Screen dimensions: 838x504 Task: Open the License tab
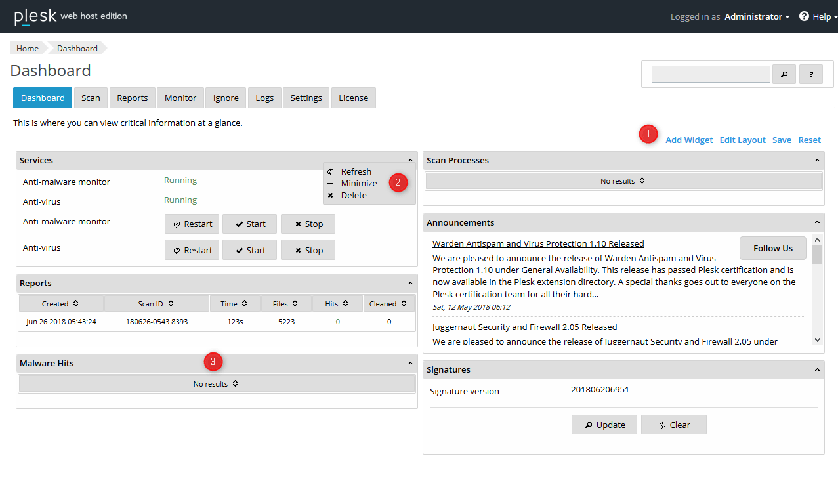353,98
